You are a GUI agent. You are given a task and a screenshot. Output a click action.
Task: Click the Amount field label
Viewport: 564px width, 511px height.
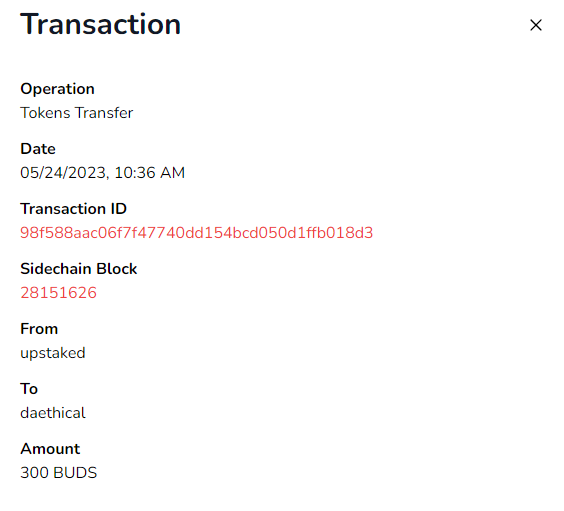(x=50, y=449)
